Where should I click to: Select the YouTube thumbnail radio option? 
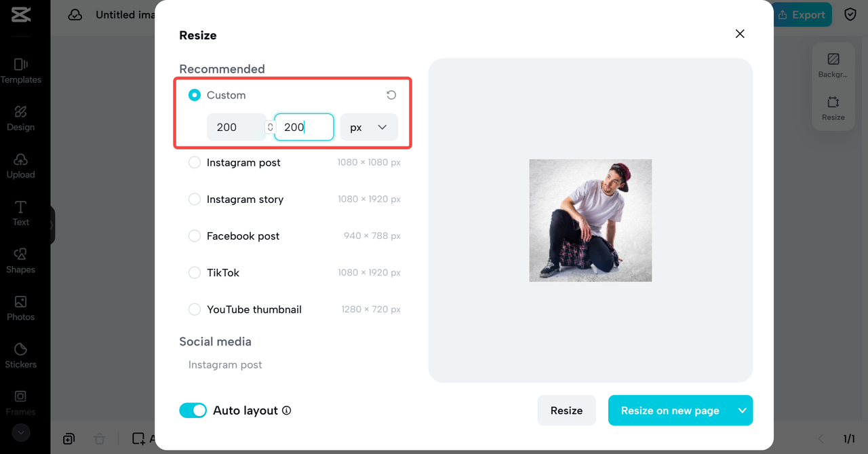[195, 309]
